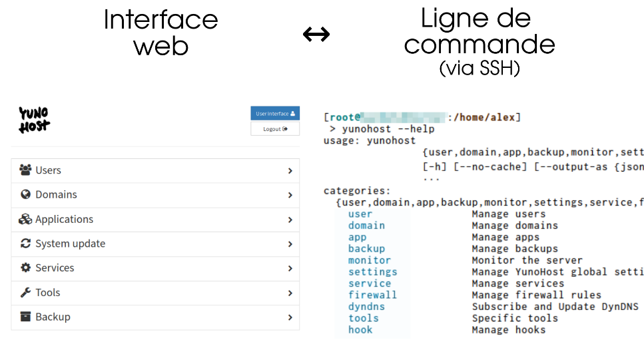
Task: Select the blue 'settings' category in the terminal list
Action: tap(372, 272)
